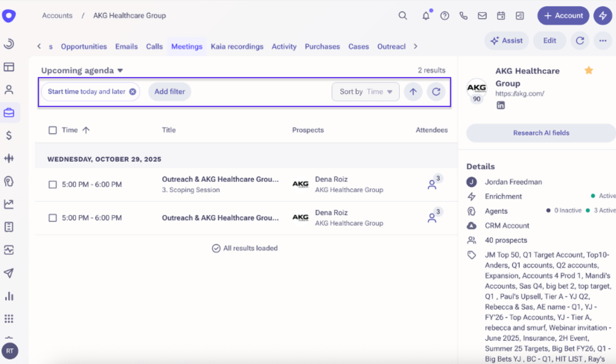Click the Research AI fields button
The height and width of the screenshot is (364, 616).
click(541, 133)
